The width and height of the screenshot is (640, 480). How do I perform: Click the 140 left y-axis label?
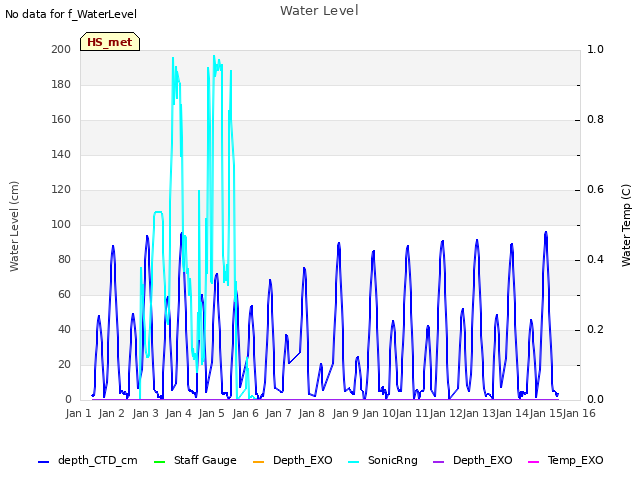click(x=61, y=155)
